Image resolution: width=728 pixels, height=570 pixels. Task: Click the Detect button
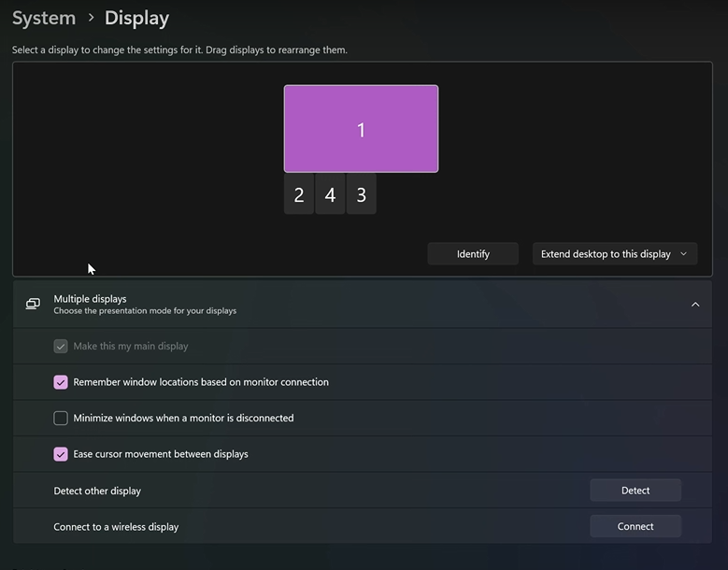pos(635,491)
